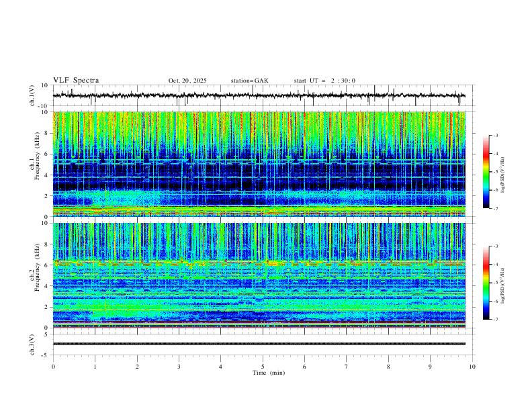Click the ch.2 spectrogram color bar
The width and height of the screenshot is (532, 411).
tap(486, 283)
